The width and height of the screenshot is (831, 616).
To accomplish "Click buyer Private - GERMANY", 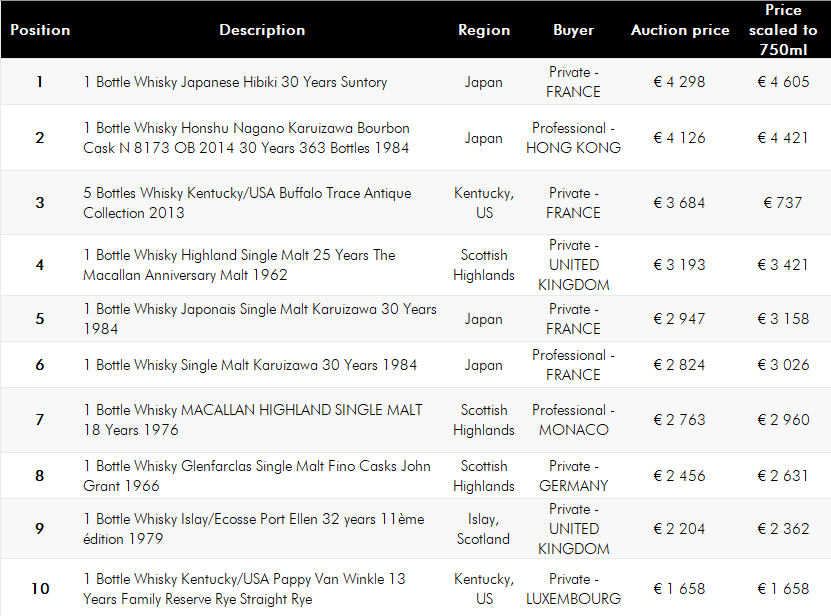I will tap(573, 476).
